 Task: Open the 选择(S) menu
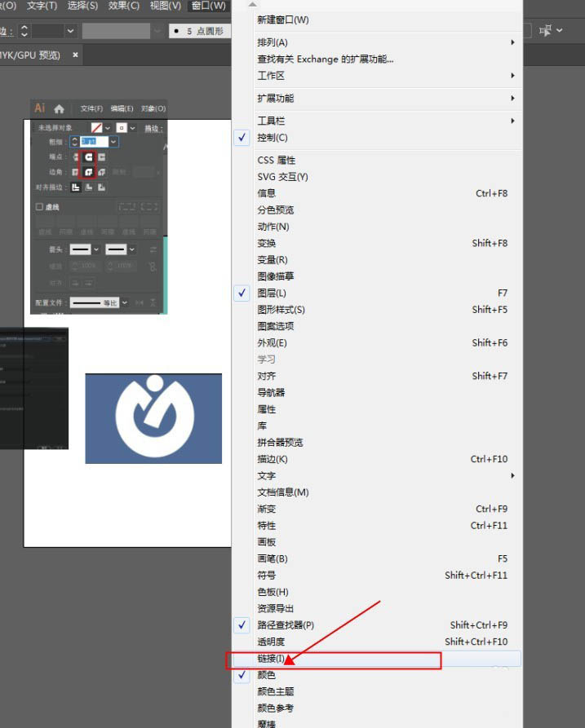pyautogui.click(x=82, y=6)
